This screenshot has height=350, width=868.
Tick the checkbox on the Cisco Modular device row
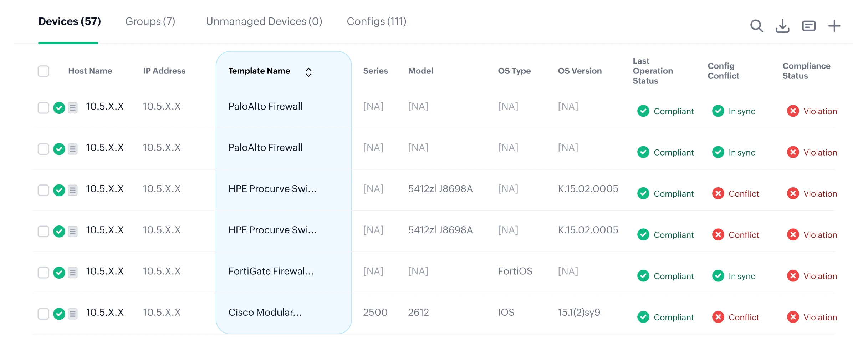(x=43, y=314)
